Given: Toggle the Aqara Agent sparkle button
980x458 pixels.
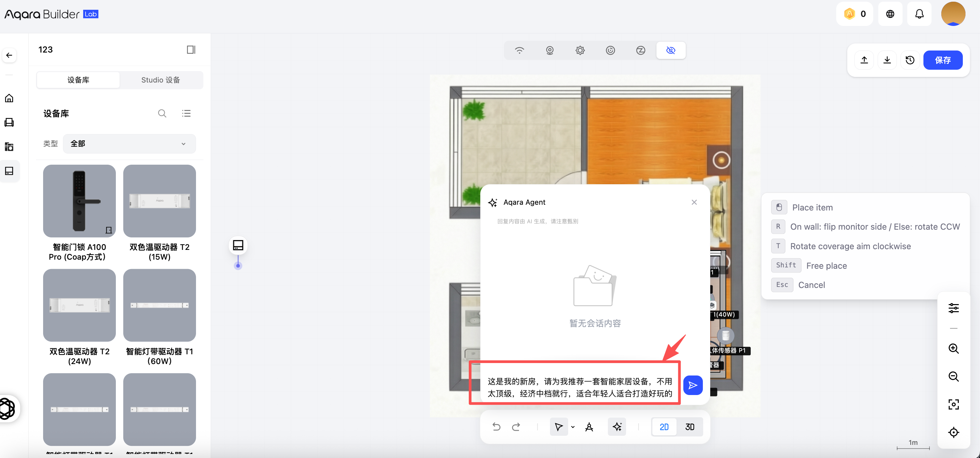Looking at the screenshot, I should [617, 427].
